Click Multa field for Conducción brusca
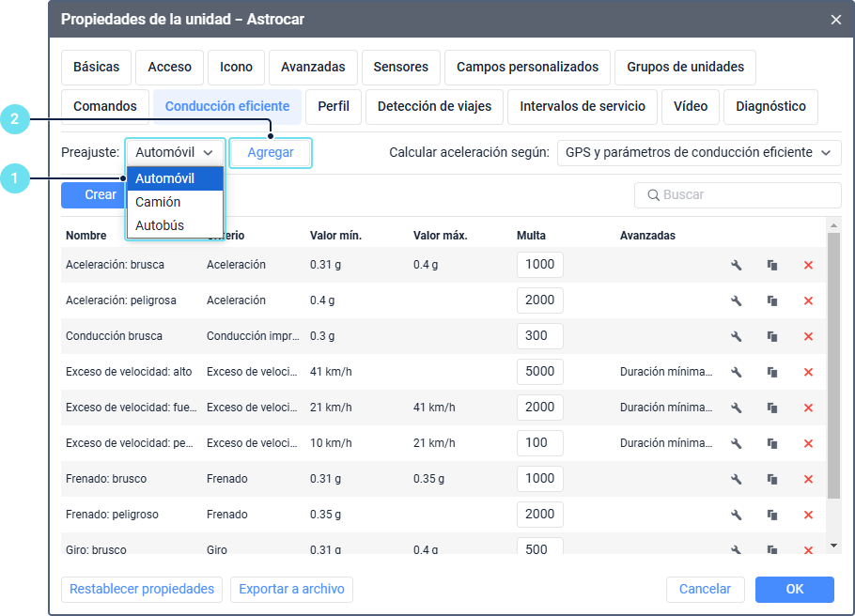855x616 pixels. click(539, 336)
